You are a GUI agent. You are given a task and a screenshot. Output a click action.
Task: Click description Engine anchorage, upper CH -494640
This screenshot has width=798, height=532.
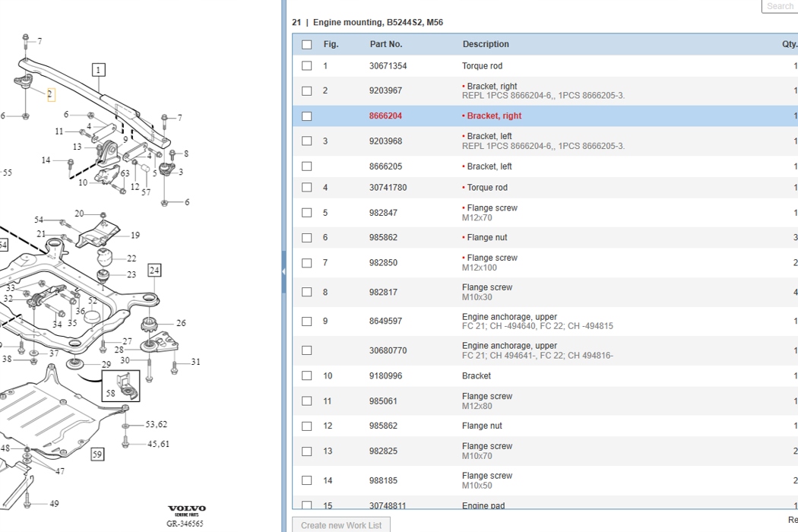coord(537,321)
